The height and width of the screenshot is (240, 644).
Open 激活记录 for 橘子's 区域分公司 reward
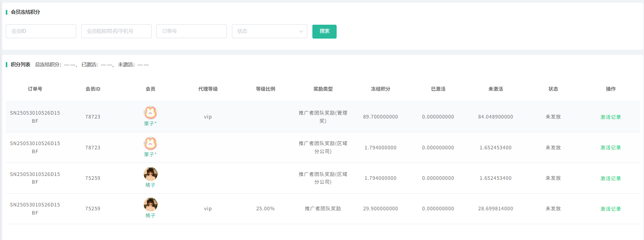pyautogui.click(x=610, y=178)
